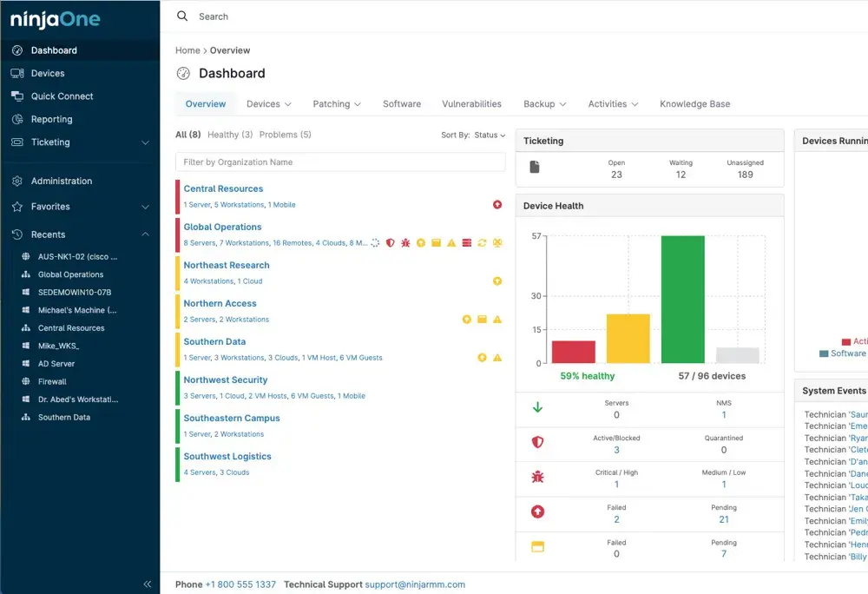The width and height of the screenshot is (868, 594).
Task: Click the green bar in Device Health chart
Action: coord(682,300)
